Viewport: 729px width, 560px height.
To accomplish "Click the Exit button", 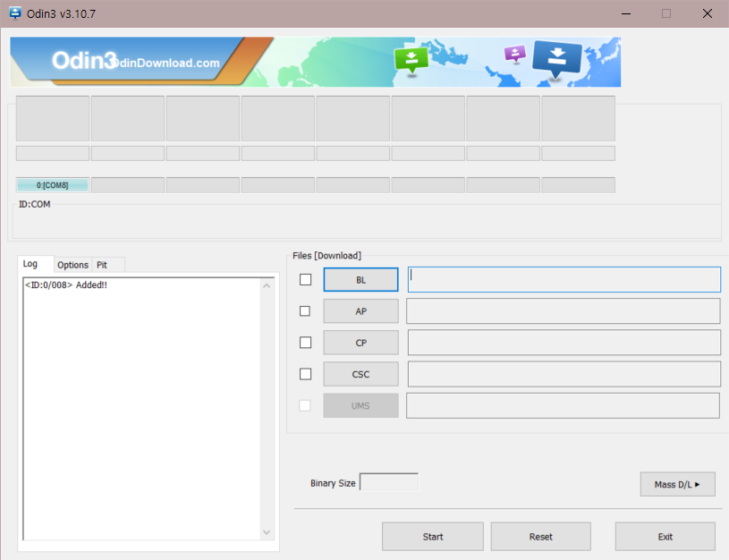I will [665, 537].
